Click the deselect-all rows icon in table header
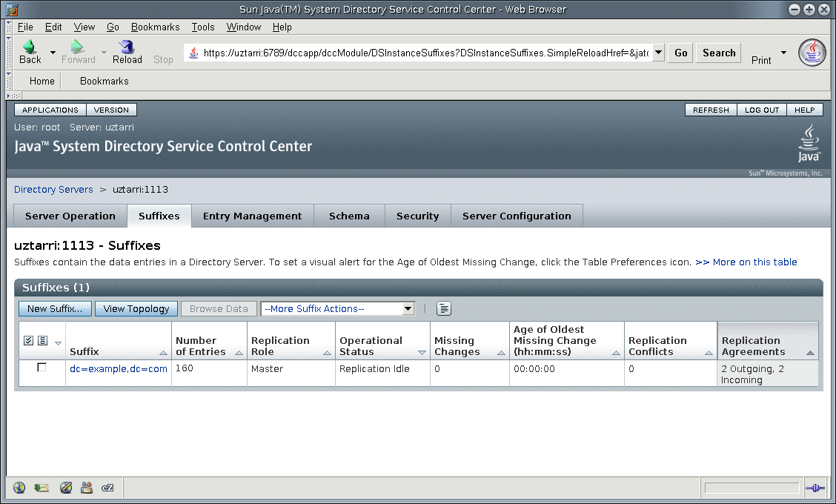The image size is (836, 504). pyautogui.click(x=43, y=340)
